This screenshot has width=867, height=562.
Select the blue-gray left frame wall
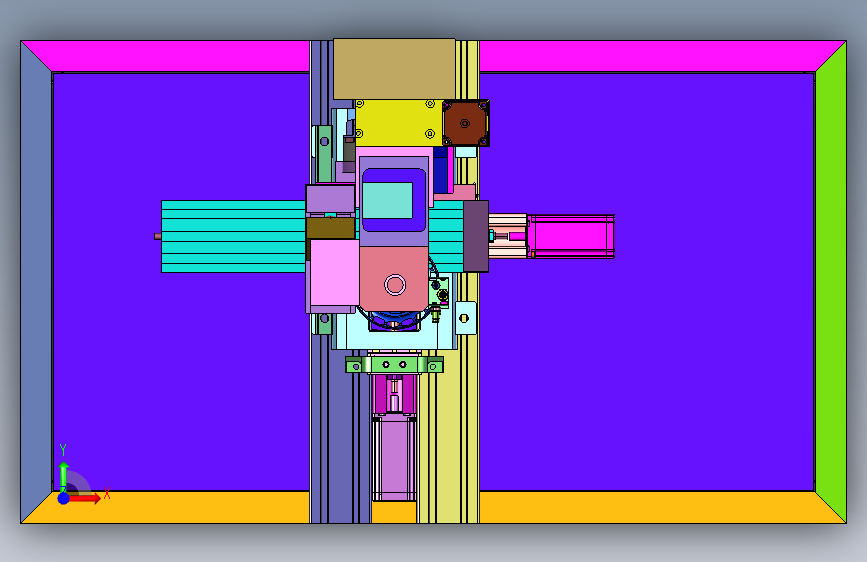click(x=36, y=281)
